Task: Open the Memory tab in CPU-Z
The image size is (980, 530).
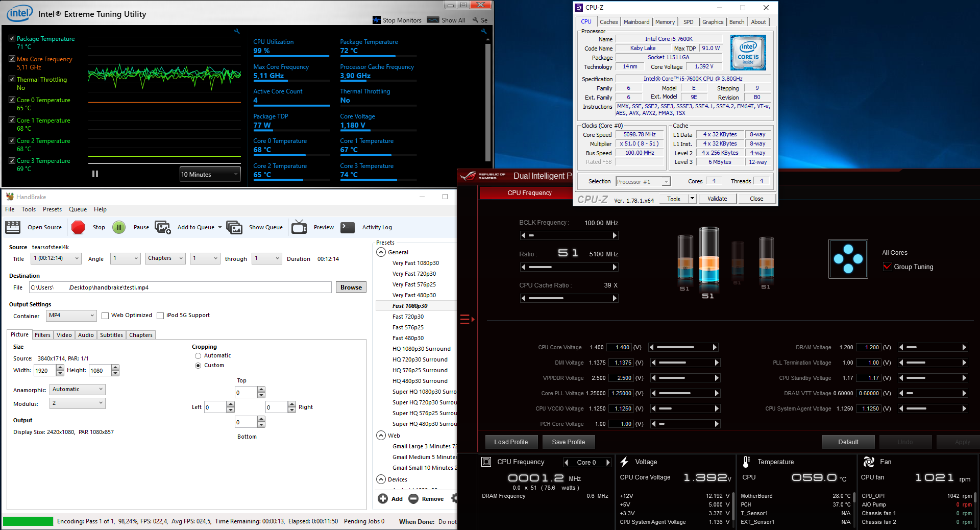Action: (665, 22)
